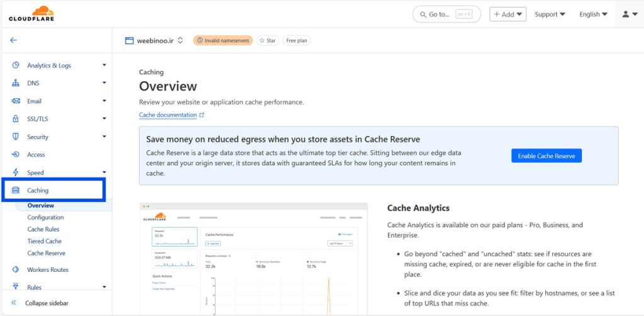The height and width of the screenshot is (316, 644).
Task: Click the search magnifier icon
Action: tap(423, 14)
